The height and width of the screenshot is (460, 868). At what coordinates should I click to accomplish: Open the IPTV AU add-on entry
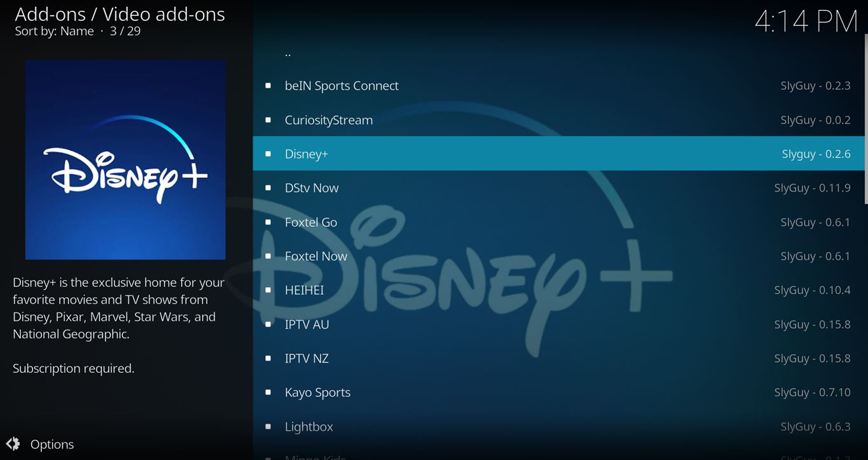click(307, 324)
